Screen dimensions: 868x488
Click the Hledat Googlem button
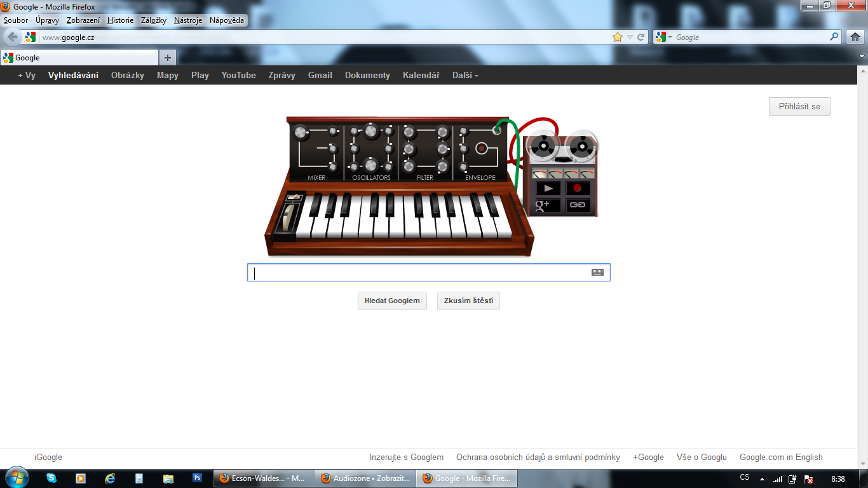[x=392, y=301]
